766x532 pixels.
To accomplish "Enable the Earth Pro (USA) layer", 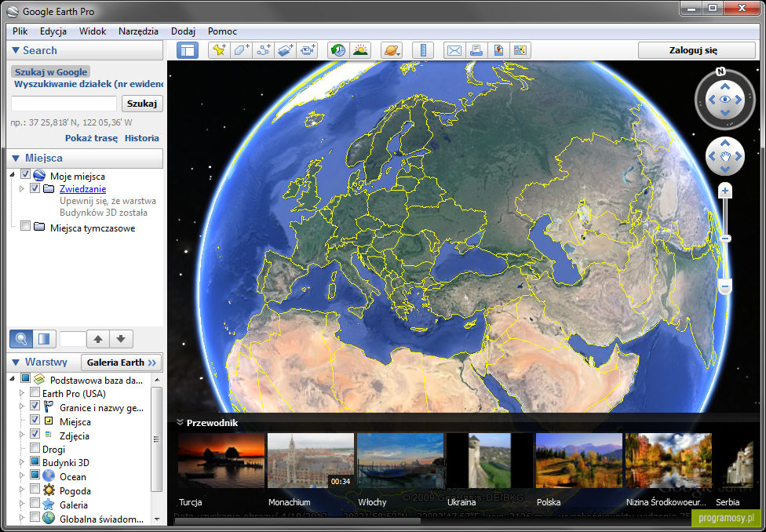I will click(x=35, y=392).
